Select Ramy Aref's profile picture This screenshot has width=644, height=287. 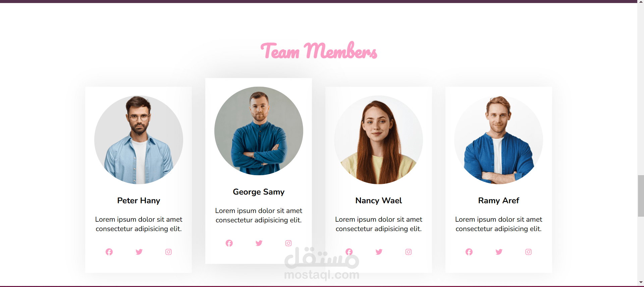pos(498,140)
